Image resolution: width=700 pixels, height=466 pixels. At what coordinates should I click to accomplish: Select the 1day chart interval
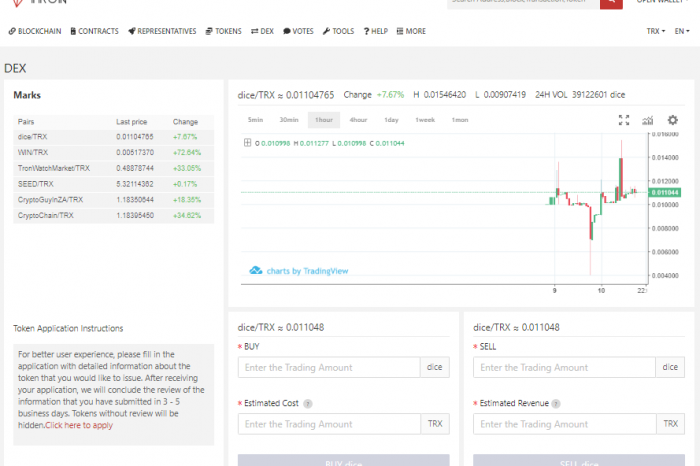click(x=391, y=120)
